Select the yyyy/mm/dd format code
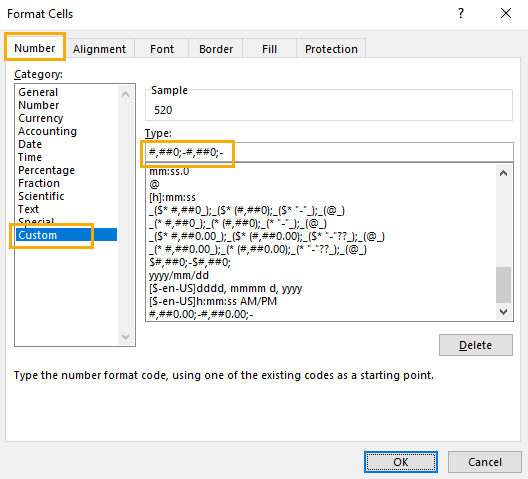Screen dimensions: 528x479 pyautogui.click(x=179, y=275)
